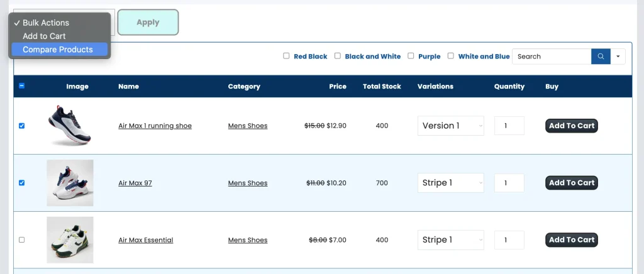
Task: Click the Air Max 97 product thumbnail
Action: [x=70, y=183]
